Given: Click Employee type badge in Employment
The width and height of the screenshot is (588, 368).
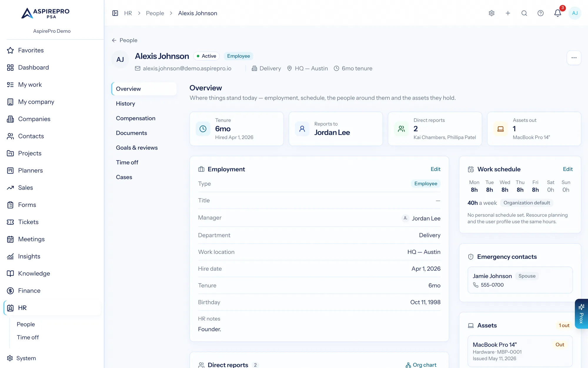Looking at the screenshot, I should tap(426, 183).
